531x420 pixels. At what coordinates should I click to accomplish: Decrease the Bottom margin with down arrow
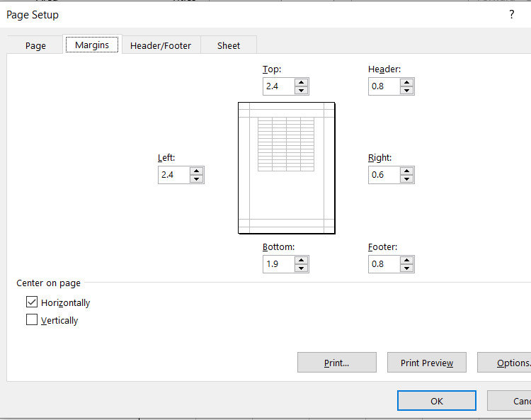tap(301, 268)
